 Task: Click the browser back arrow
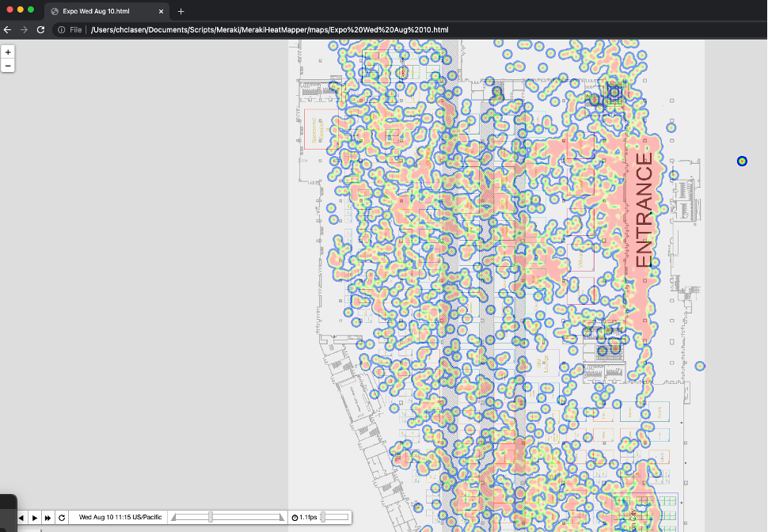(x=8, y=30)
